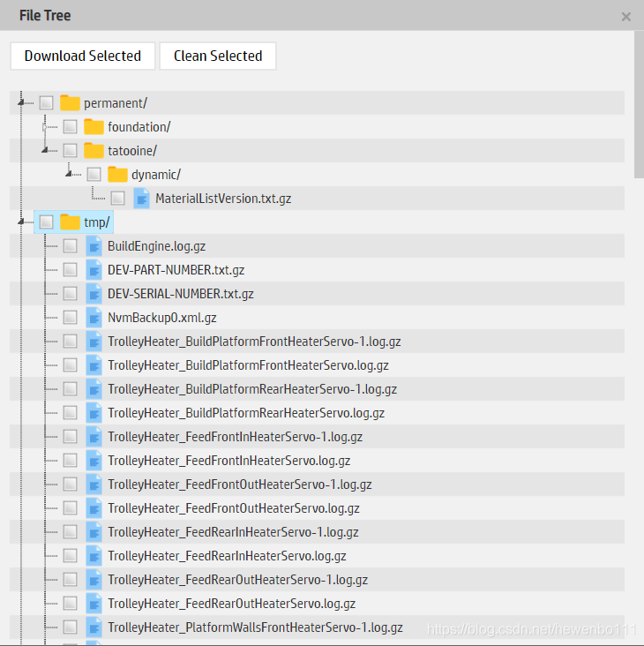
Task: Click the Clean Selected button
Action: [x=218, y=56]
